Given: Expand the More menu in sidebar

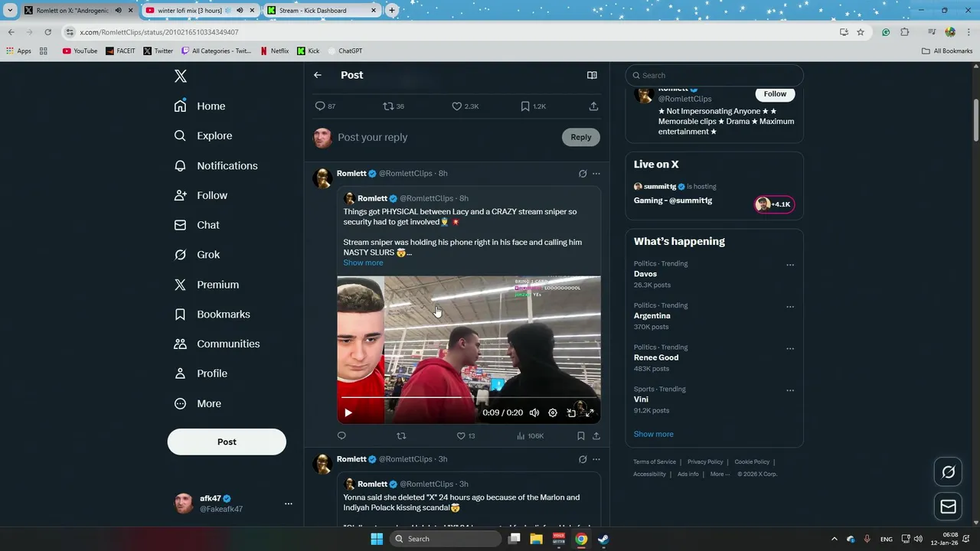Looking at the screenshot, I should 198,403.
